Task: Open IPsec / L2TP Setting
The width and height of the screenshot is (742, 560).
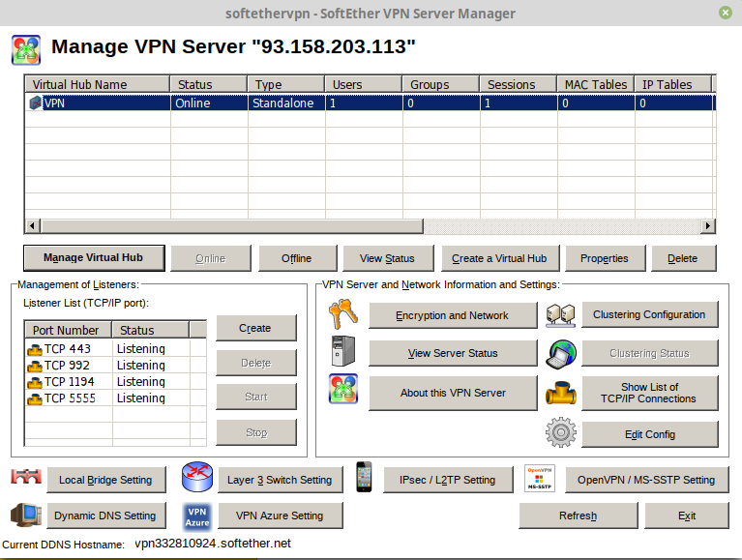Action: click(448, 480)
